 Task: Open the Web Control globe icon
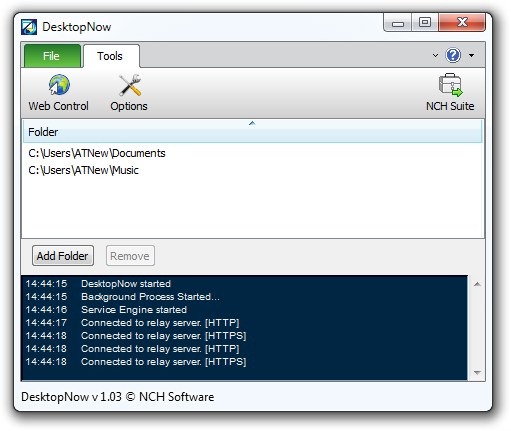[x=59, y=85]
